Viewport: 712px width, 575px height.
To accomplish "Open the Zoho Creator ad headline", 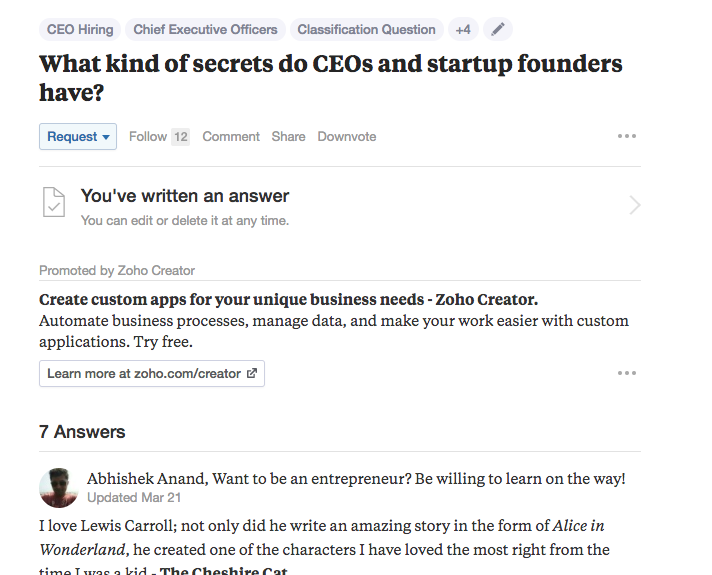I will pyautogui.click(x=288, y=299).
